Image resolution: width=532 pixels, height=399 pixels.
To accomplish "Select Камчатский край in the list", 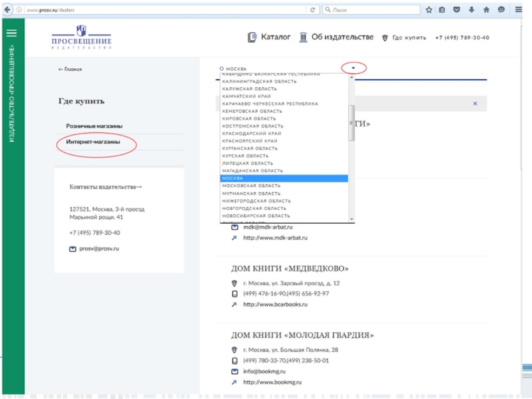I will click(x=284, y=96).
